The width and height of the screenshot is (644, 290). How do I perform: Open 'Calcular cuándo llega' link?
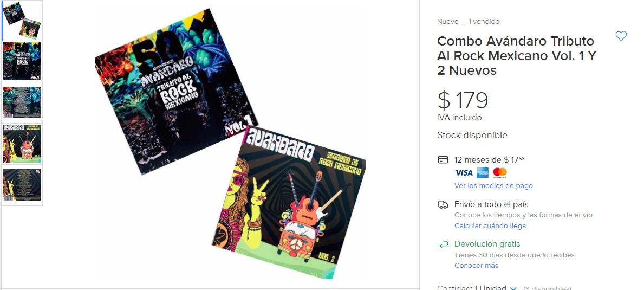[x=490, y=226]
